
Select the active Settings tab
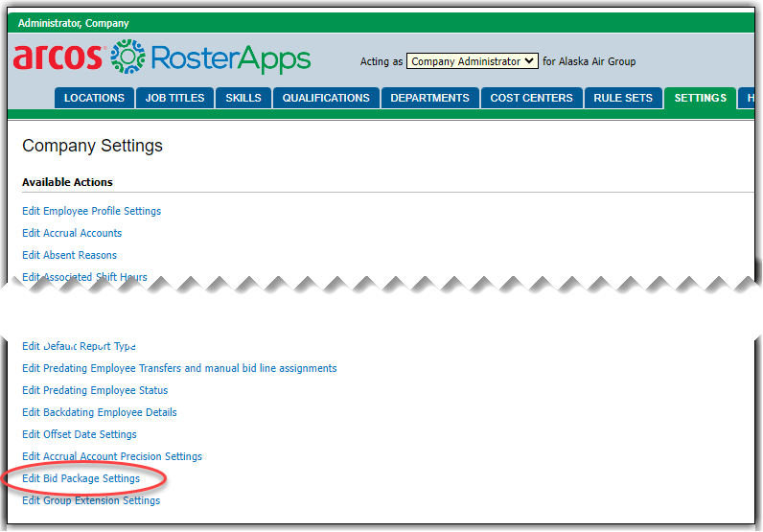(700, 98)
